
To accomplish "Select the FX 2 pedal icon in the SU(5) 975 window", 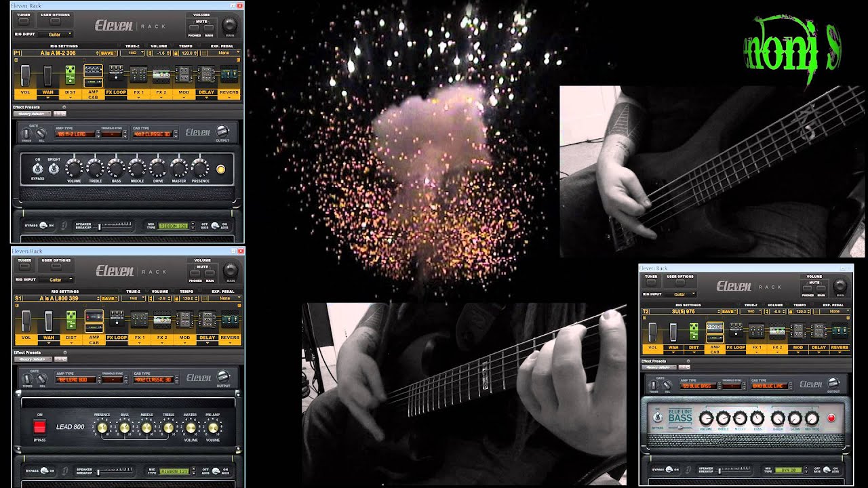I will tap(777, 331).
